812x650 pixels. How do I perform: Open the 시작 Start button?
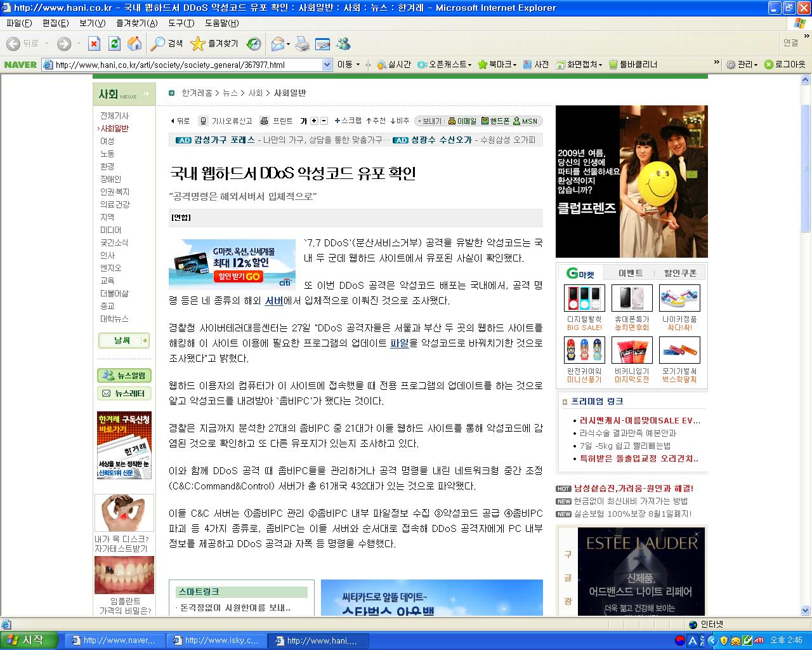(29, 640)
